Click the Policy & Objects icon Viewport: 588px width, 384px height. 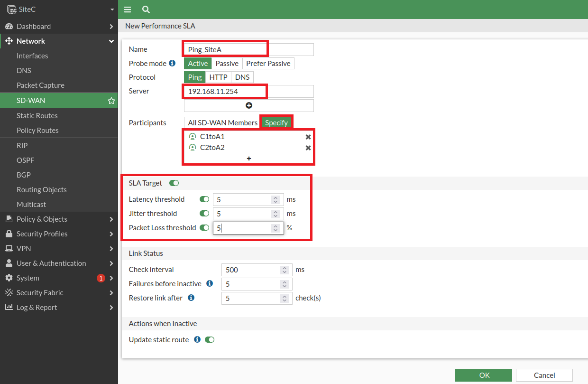[9, 219]
